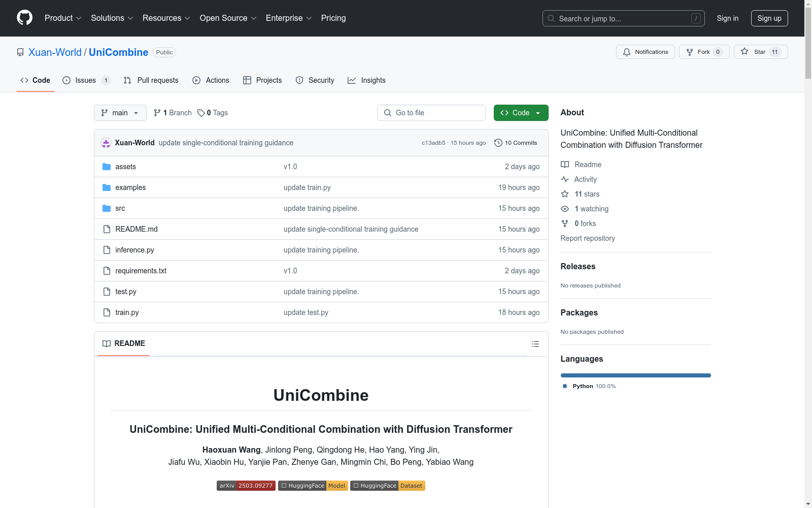Open the Insights tab

click(366, 80)
